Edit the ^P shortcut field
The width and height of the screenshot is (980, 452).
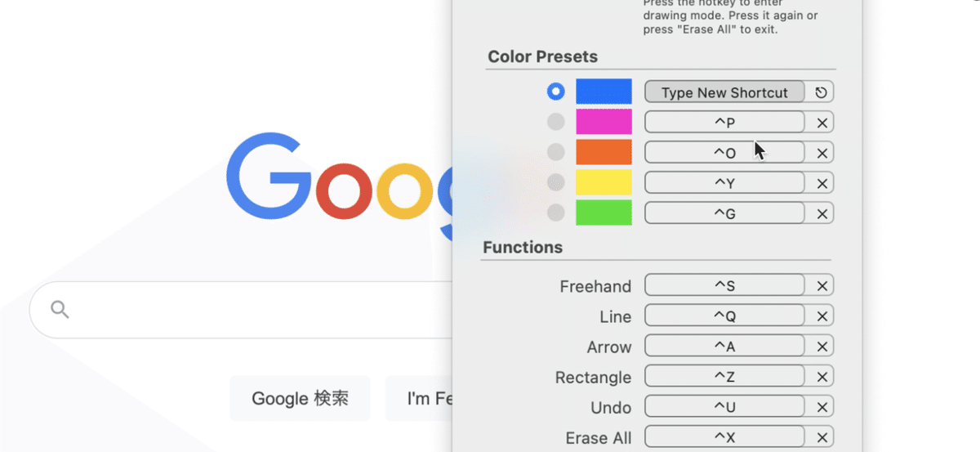724,123
